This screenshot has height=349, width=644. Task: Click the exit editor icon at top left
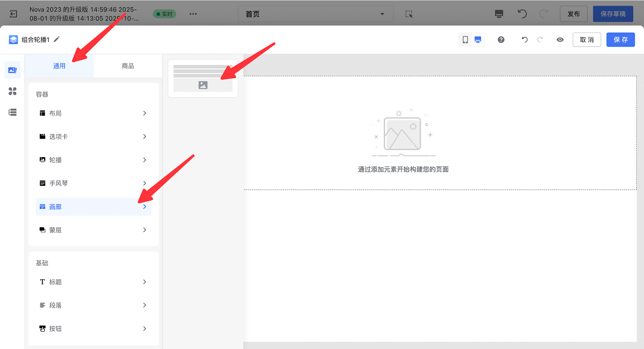click(13, 14)
